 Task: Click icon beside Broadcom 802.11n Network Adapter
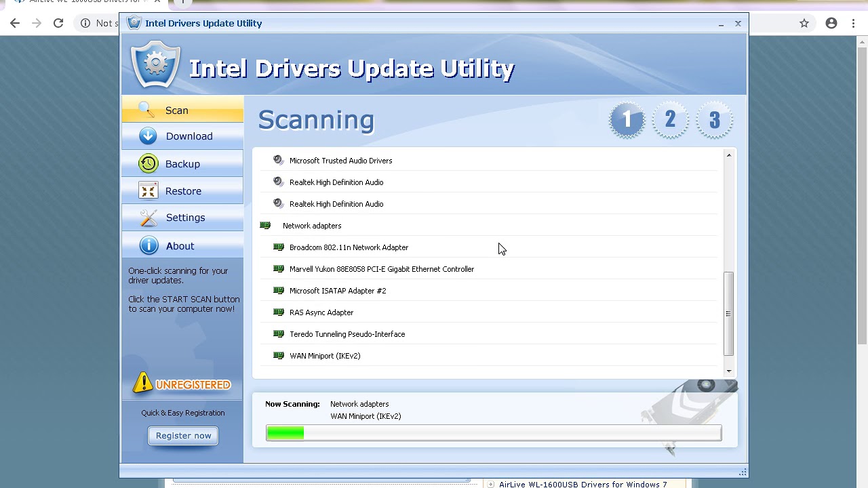(x=278, y=247)
